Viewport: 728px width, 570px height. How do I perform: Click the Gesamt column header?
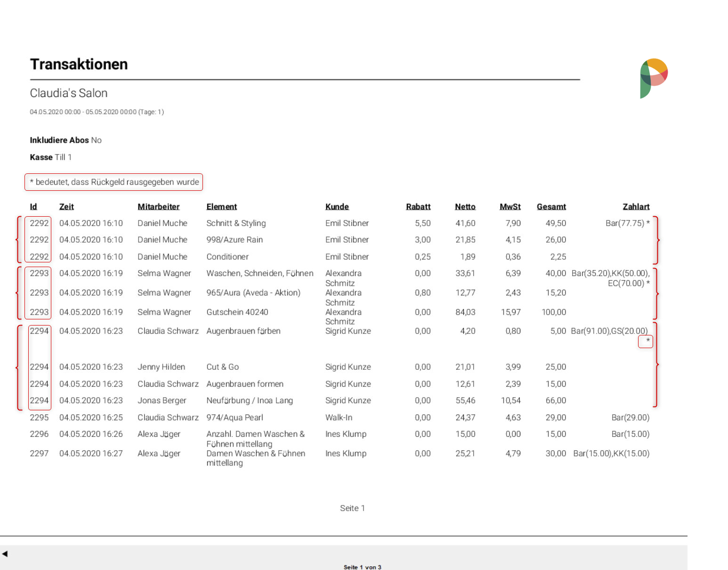(x=551, y=207)
